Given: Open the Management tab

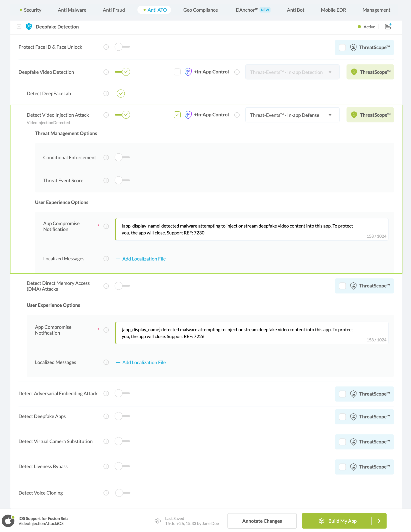Looking at the screenshot, I should tap(376, 10).
